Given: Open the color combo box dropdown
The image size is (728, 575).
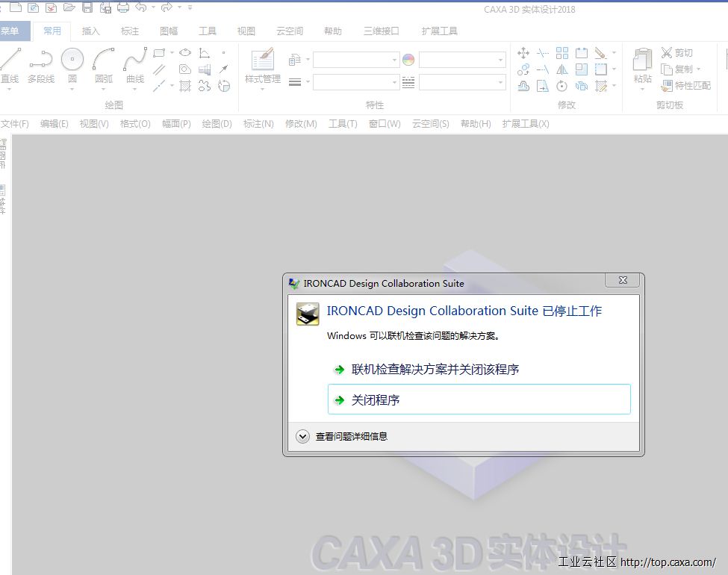Looking at the screenshot, I should click(500, 60).
